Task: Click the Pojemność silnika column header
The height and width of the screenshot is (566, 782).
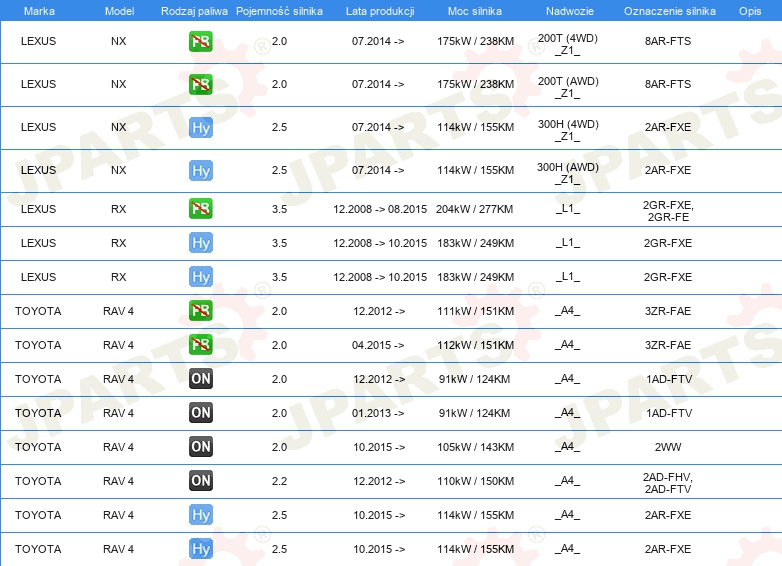Action: [x=279, y=10]
